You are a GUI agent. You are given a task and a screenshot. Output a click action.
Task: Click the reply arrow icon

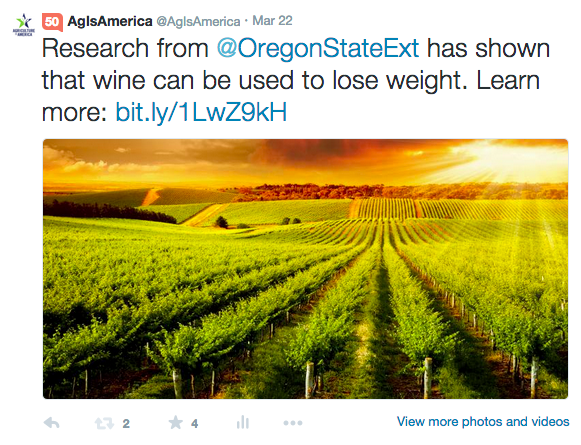[x=52, y=423]
